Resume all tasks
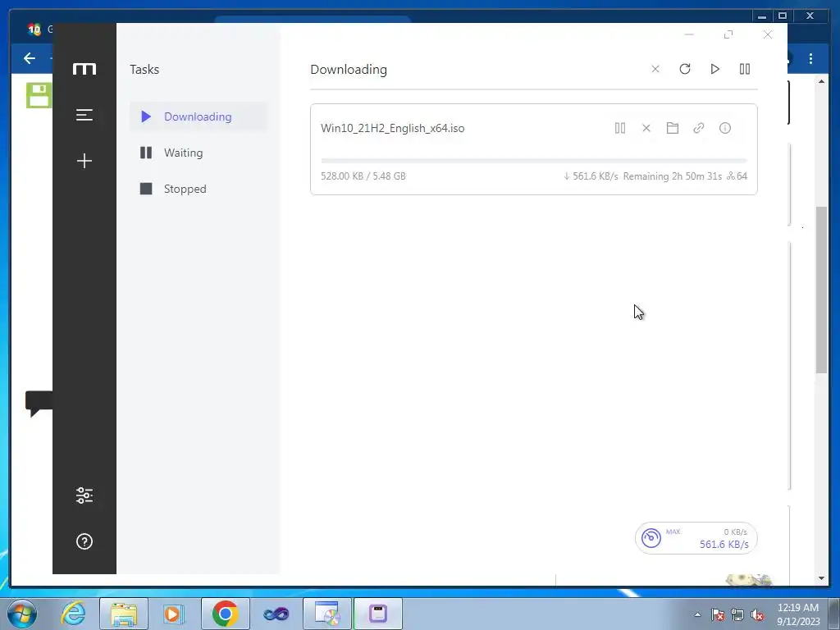This screenshot has height=630, width=840. pos(714,69)
